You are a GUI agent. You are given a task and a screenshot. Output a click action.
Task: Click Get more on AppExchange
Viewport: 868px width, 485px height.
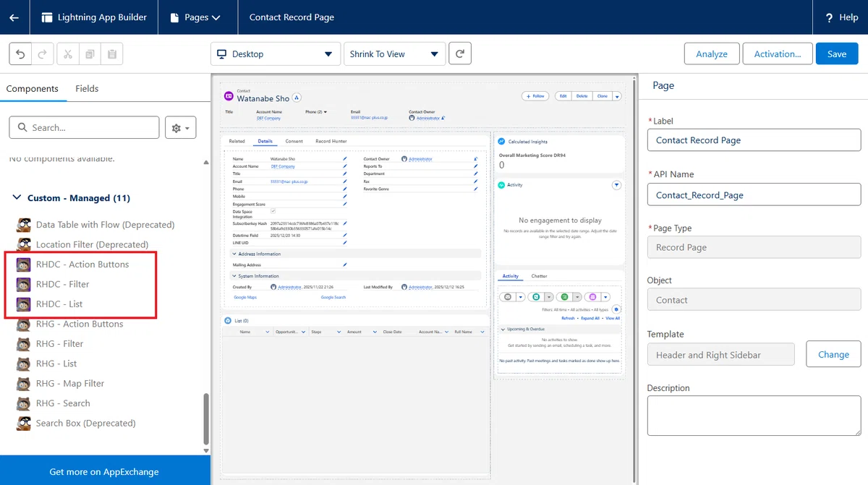coord(104,471)
